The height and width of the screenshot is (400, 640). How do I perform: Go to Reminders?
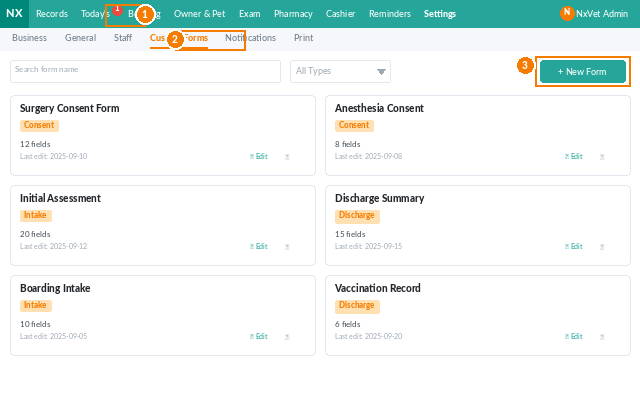(x=390, y=14)
